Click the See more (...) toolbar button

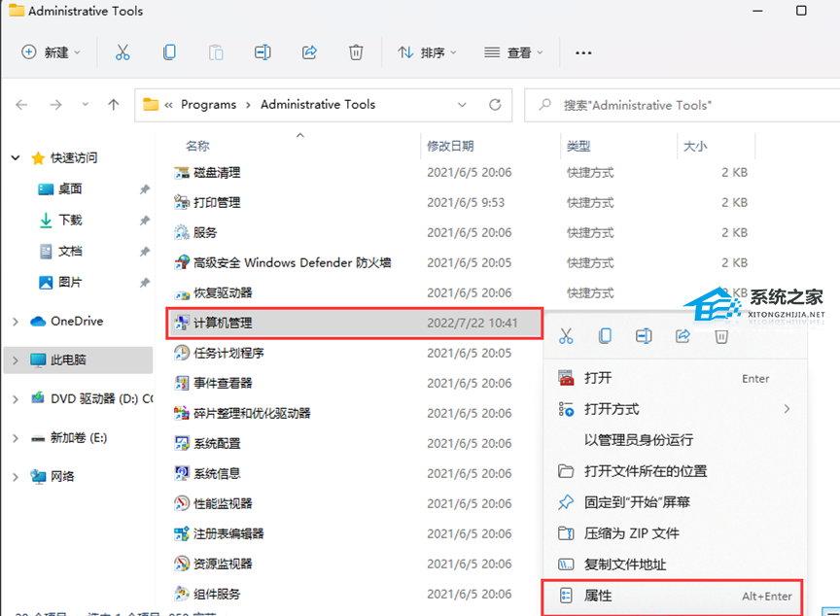(x=583, y=51)
